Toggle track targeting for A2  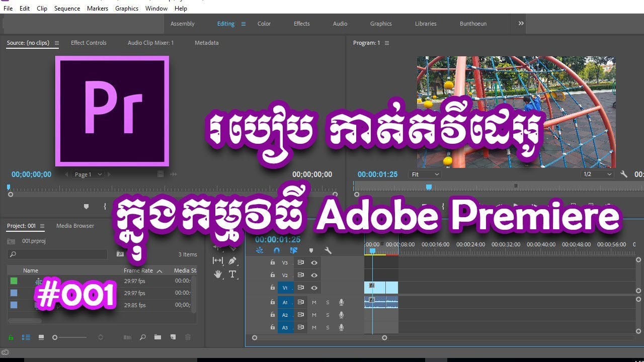pos(285,315)
